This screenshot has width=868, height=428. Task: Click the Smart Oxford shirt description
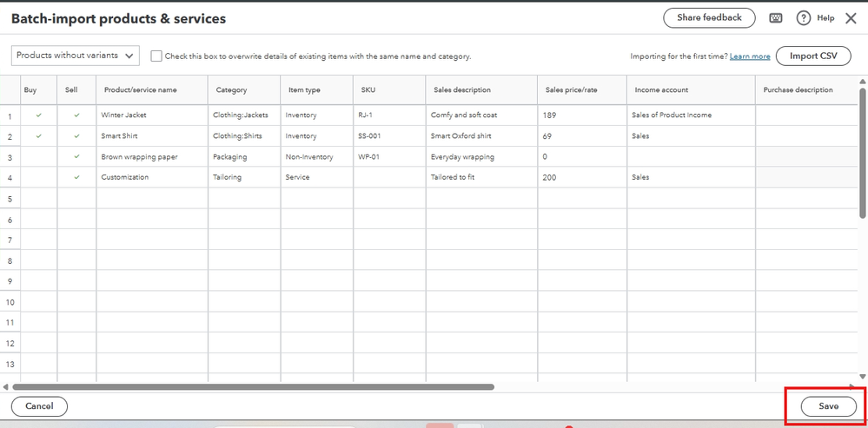[481, 136]
